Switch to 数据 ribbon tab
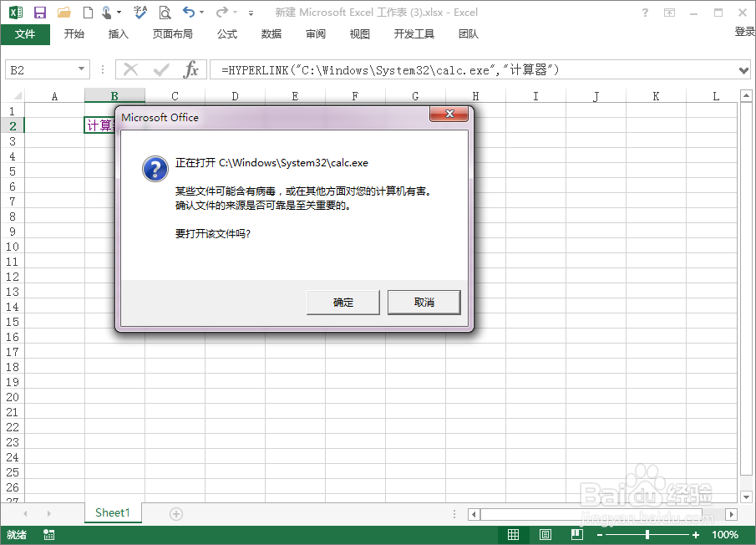This screenshot has height=545, width=756. (271, 33)
